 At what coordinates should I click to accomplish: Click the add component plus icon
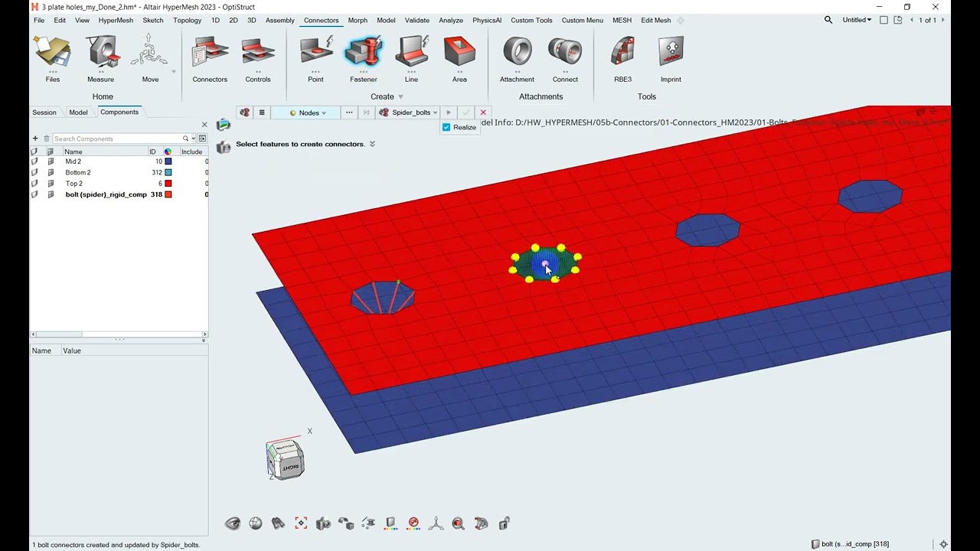(35, 139)
